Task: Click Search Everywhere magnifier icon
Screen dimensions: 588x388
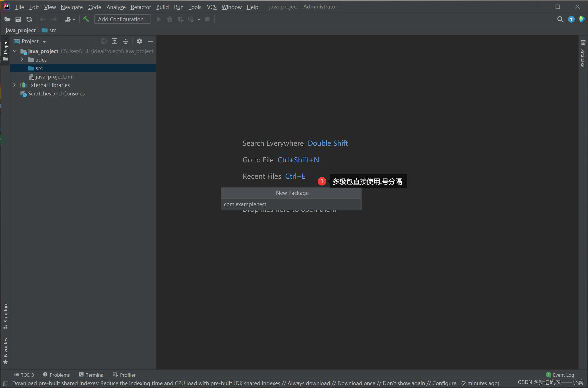Action: 560,19
